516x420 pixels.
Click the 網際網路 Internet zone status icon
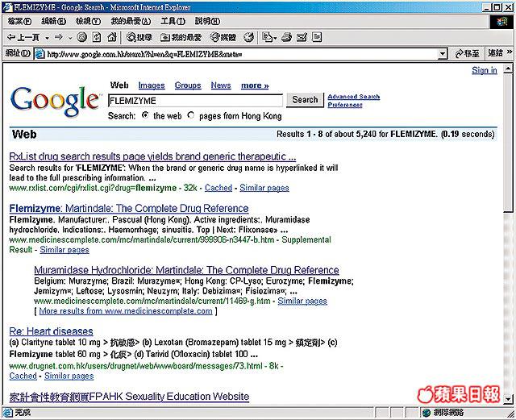pyautogui.click(x=427, y=413)
